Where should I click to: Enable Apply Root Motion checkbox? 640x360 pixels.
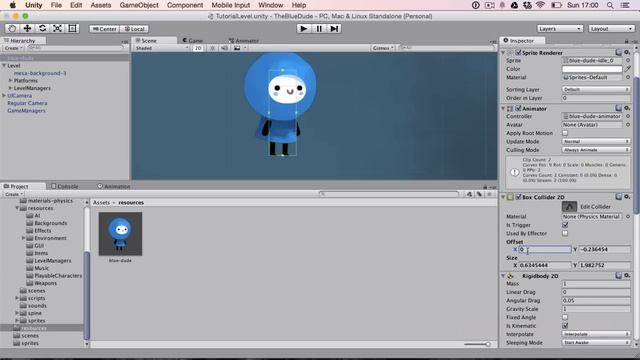pos(565,133)
